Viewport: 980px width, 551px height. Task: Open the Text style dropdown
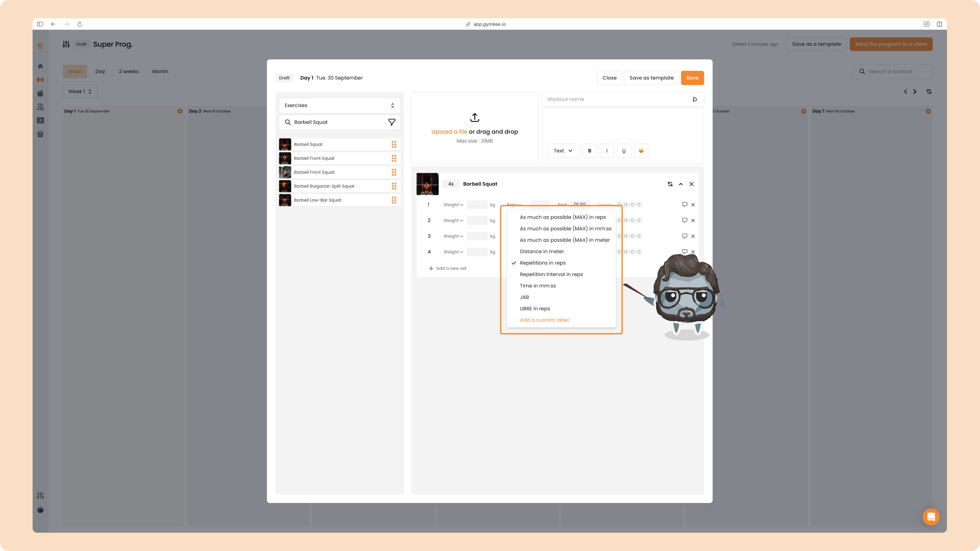coord(563,151)
